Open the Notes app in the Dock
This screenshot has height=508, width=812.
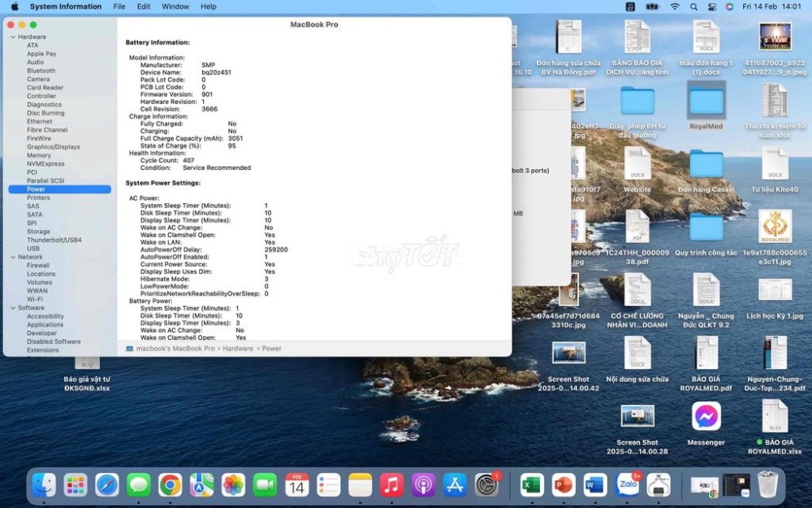click(360, 486)
